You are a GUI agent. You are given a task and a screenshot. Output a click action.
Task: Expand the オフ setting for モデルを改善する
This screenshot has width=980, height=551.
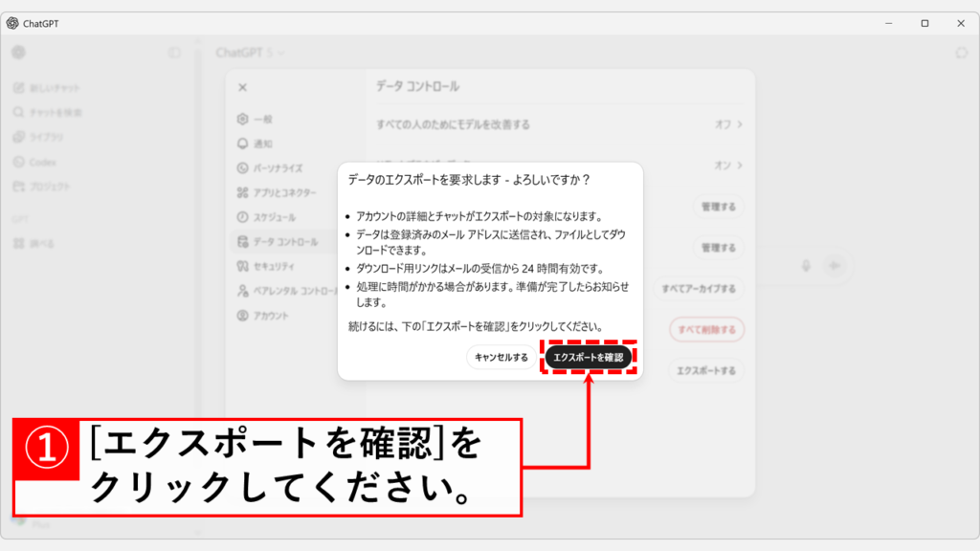[729, 124]
